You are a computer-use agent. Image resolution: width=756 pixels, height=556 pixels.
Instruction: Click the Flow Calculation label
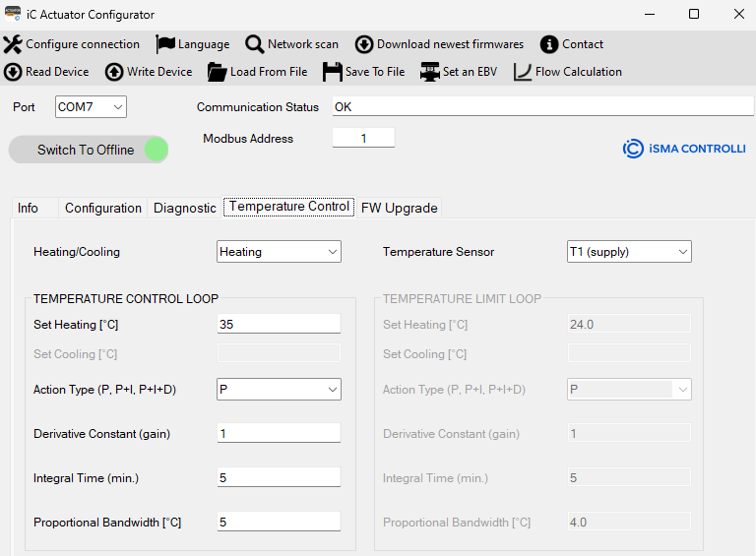579,72
